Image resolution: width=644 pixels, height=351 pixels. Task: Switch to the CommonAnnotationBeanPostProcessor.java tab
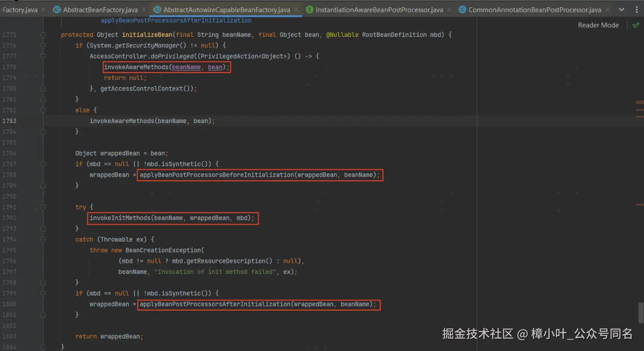point(535,10)
